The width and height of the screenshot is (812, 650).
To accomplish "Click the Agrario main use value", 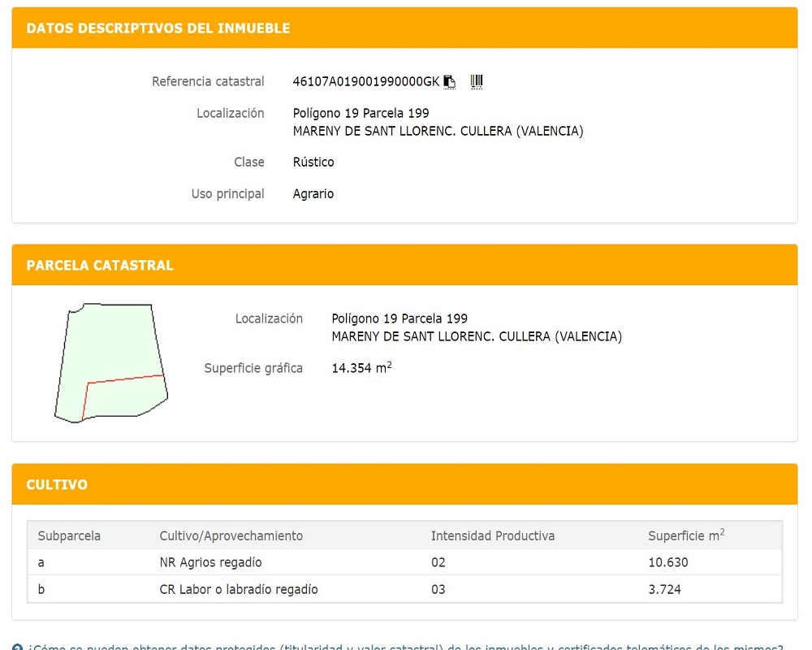I will coord(313,194).
